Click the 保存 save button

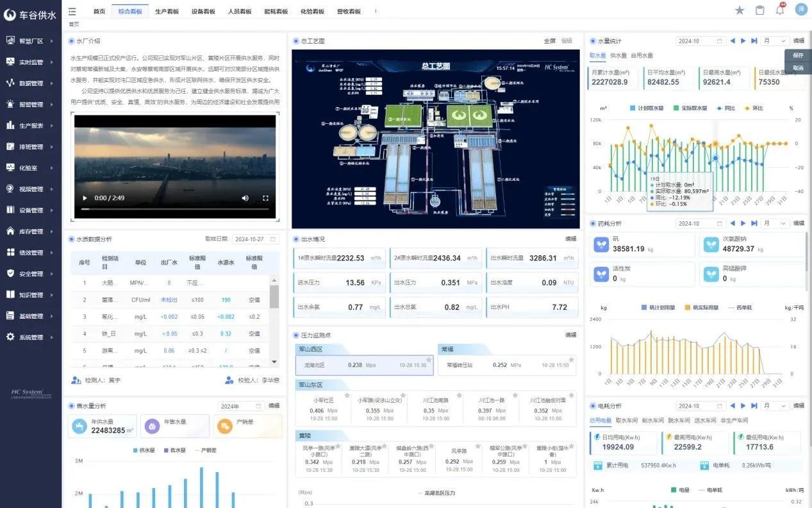coord(798,55)
